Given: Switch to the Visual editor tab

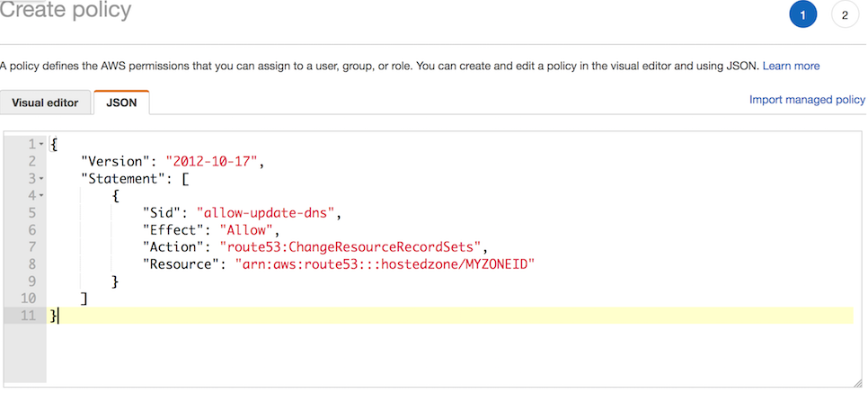Looking at the screenshot, I should pos(45,103).
